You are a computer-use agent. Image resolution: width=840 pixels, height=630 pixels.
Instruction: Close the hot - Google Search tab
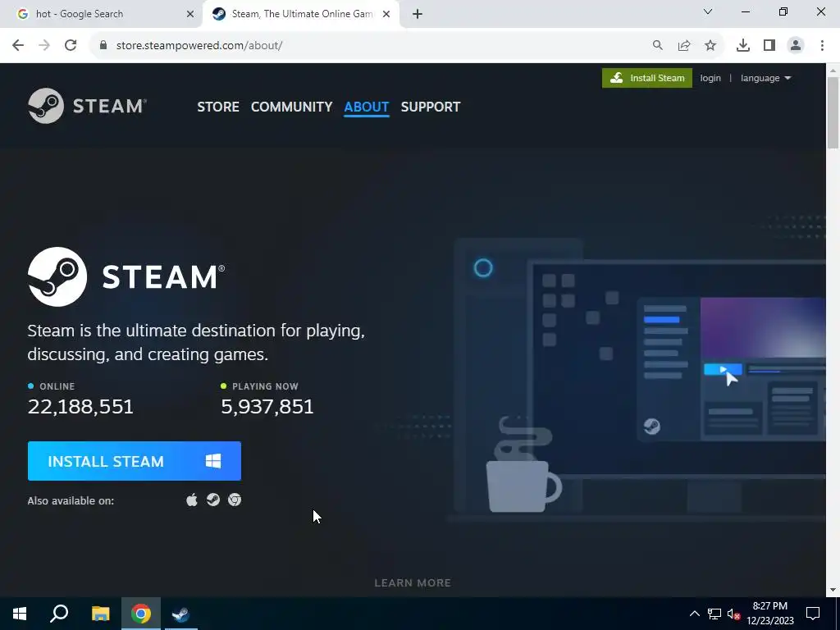coord(190,14)
